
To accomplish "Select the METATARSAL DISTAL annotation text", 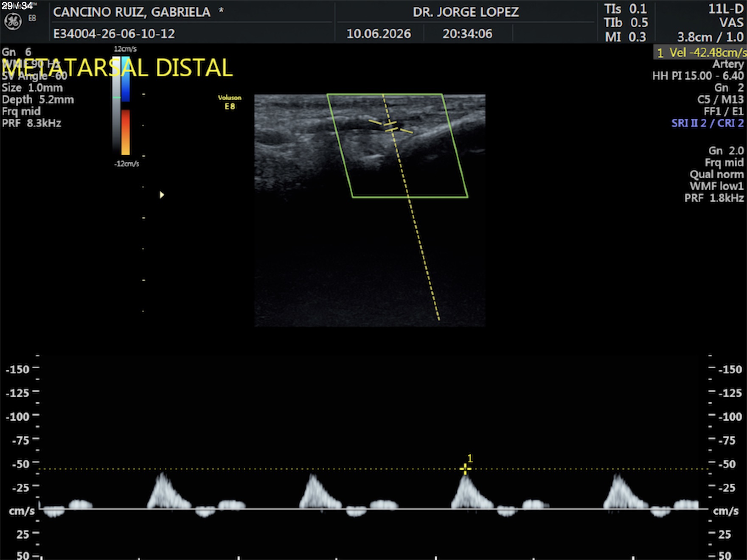I will click(118, 68).
